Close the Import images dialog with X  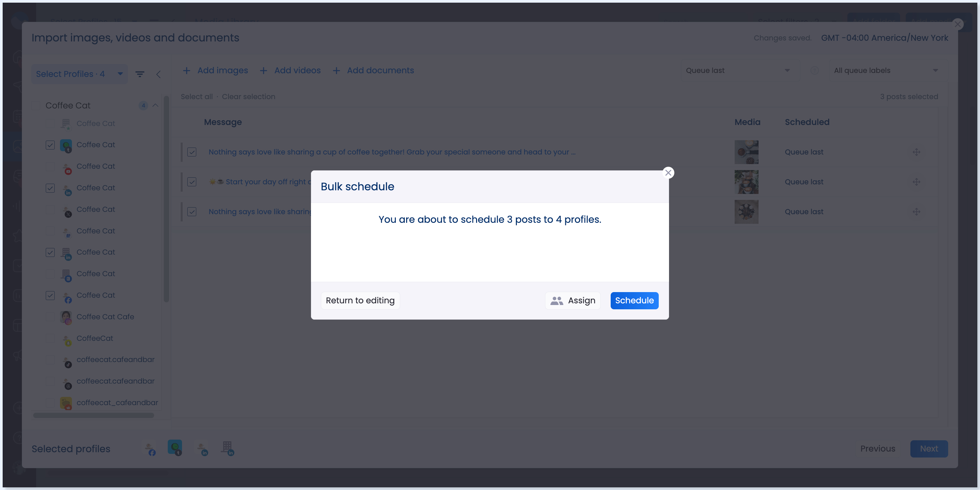[957, 24]
